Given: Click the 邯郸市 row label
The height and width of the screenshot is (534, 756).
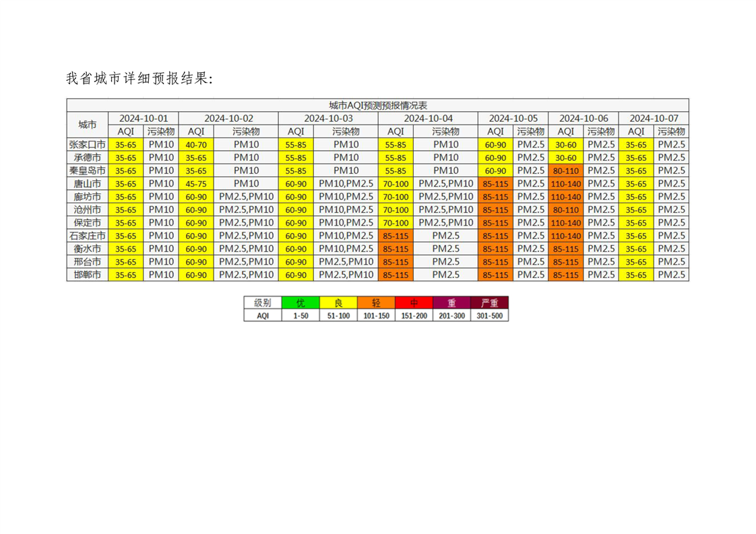Looking at the screenshot, I should tap(88, 275).
